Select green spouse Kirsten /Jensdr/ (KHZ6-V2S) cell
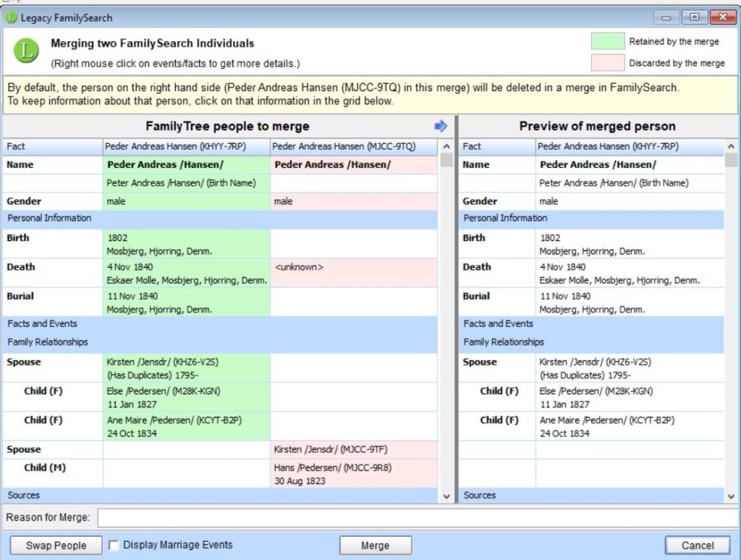 click(x=187, y=368)
